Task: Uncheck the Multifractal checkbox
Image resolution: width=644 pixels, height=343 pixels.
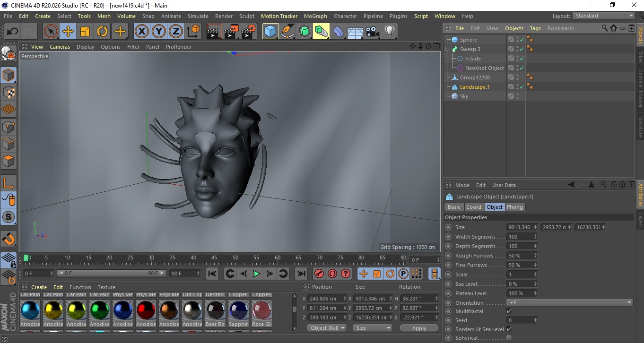Action: tap(509, 311)
